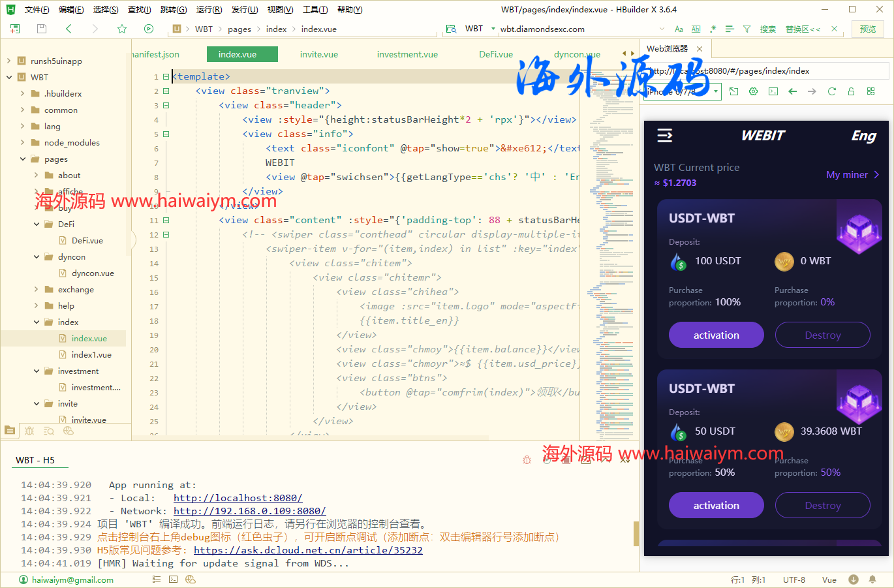Refresh the built-in browser page
Viewport: 894px width, 588px height.
point(831,91)
